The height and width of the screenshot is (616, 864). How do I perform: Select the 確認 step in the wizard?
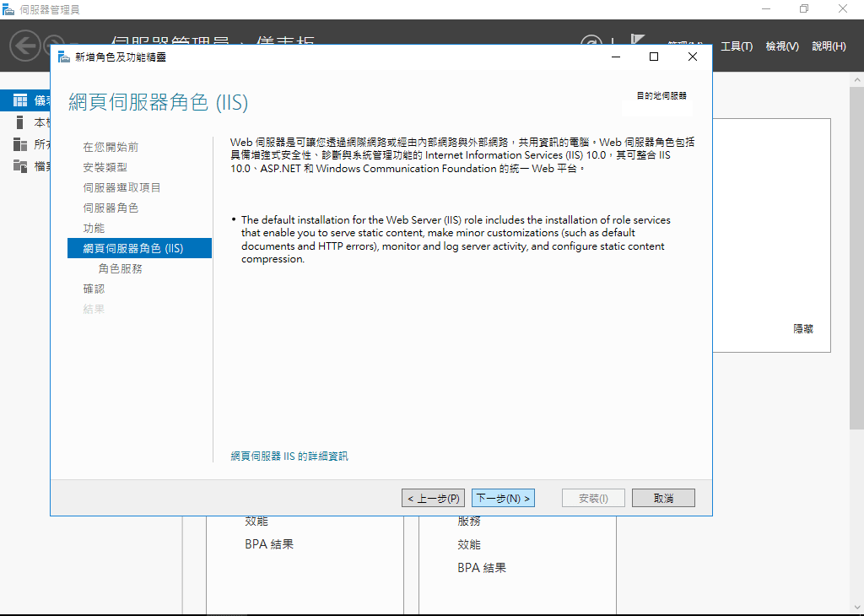(94, 289)
